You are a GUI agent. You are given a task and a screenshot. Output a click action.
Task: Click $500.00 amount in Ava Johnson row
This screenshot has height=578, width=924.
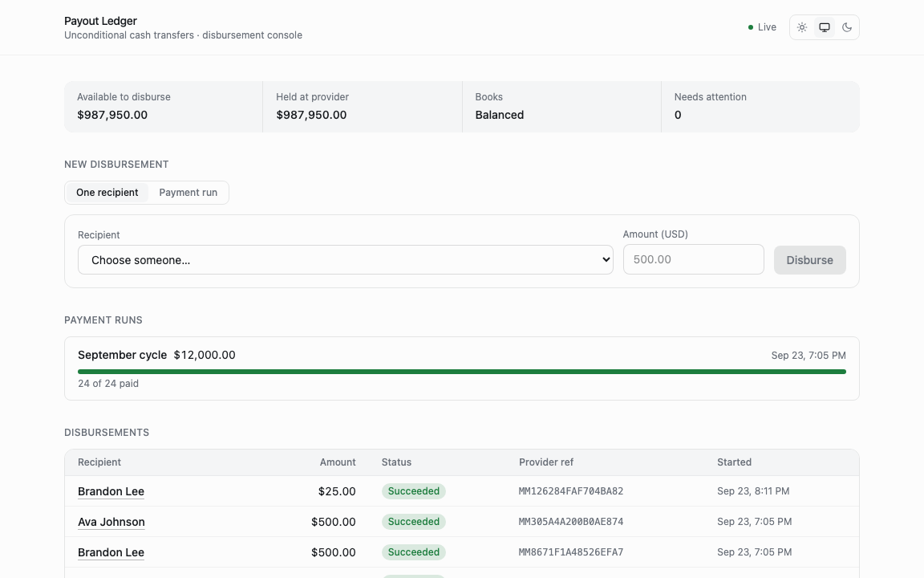click(334, 522)
